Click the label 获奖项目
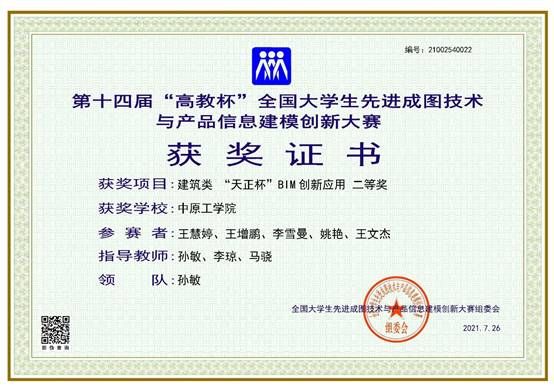This screenshot has height=391, width=554. pos(132,184)
